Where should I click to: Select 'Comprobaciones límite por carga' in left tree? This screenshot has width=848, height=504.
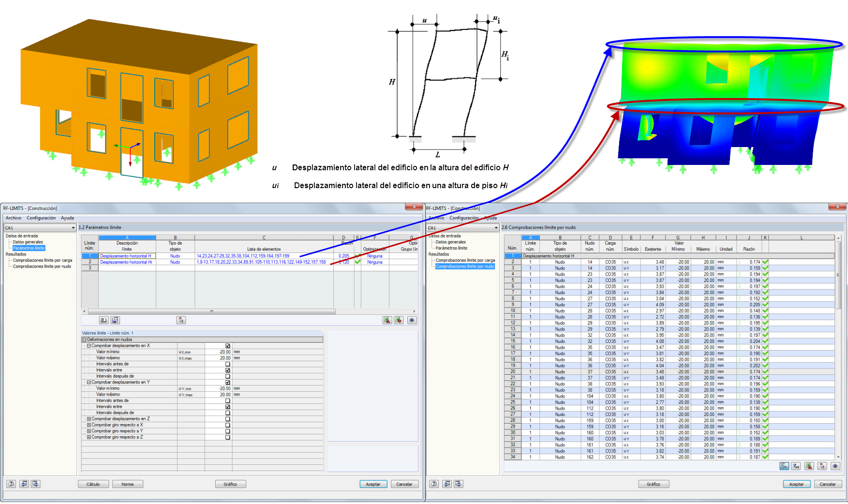pyautogui.click(x=43, y=260)
